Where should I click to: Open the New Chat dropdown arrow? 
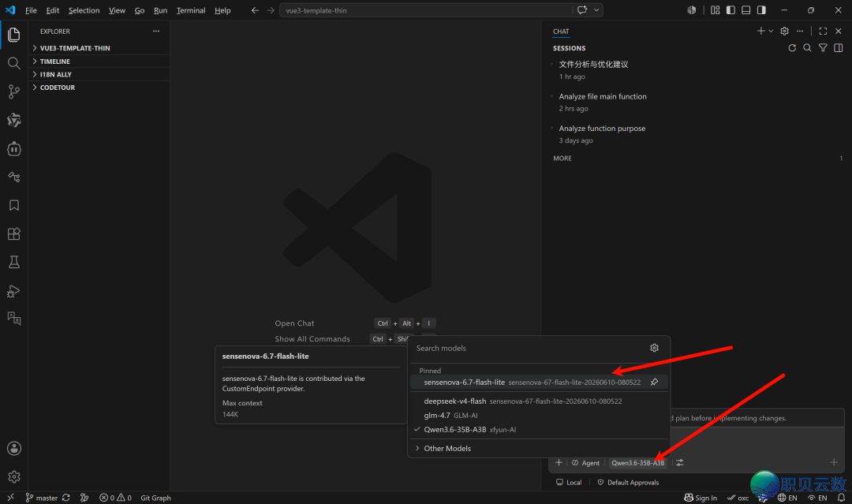coord(771,31)
